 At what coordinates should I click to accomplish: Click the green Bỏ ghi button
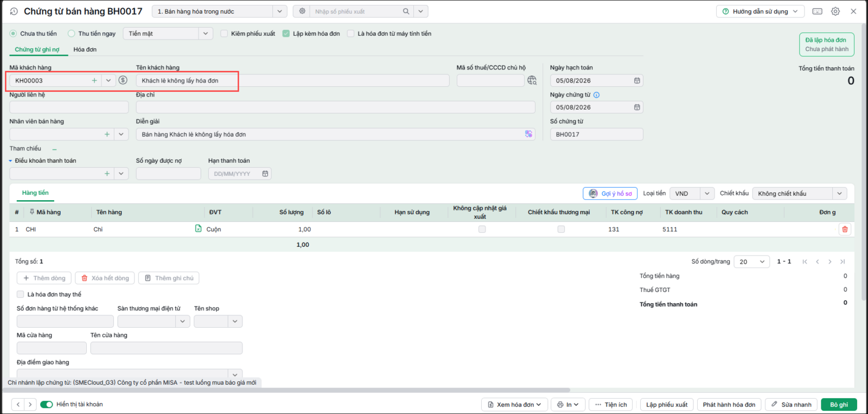[839, 404]
